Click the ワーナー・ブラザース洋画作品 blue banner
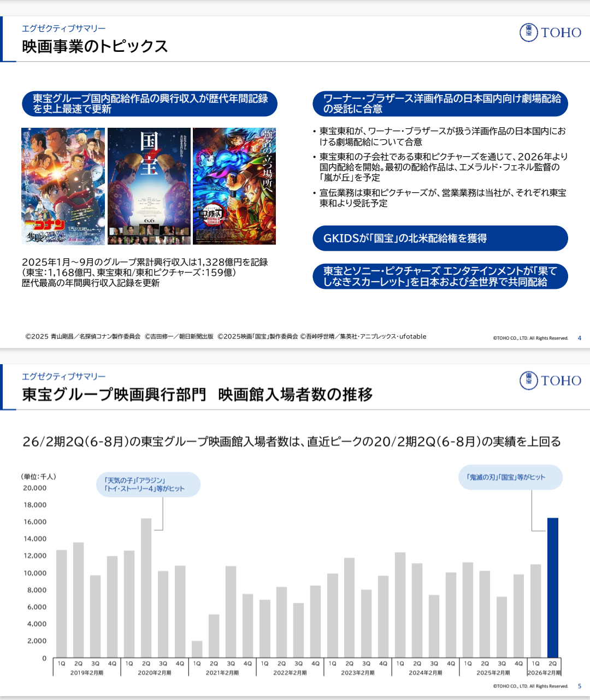 tap(440, 104)
